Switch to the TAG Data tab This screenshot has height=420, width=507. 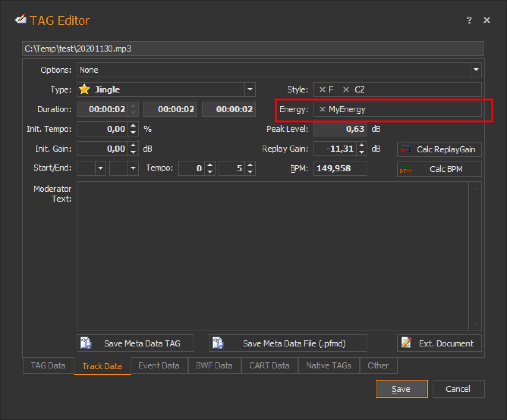point(48,366)
